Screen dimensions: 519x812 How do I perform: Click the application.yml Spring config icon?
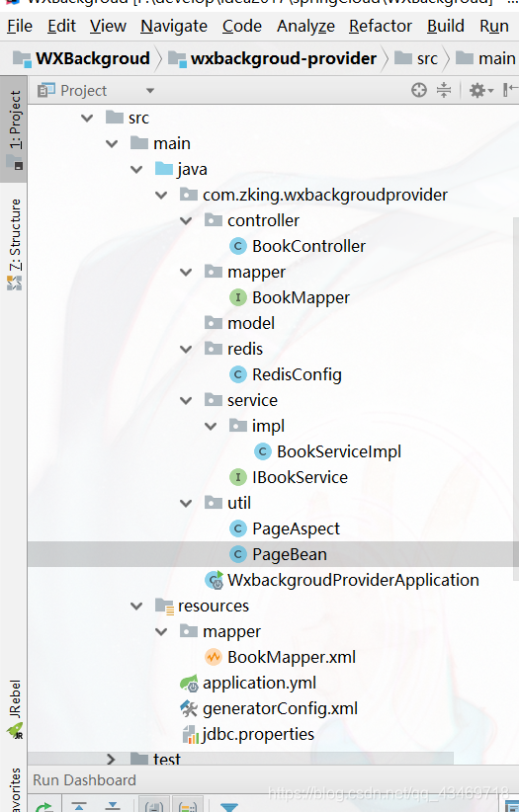pos(189,684)
